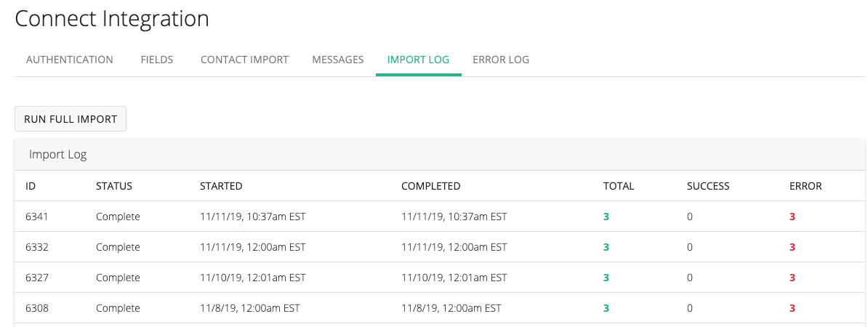Click the Run Full Import button
The height and width of the screenshot is (327, 868).
71,119
